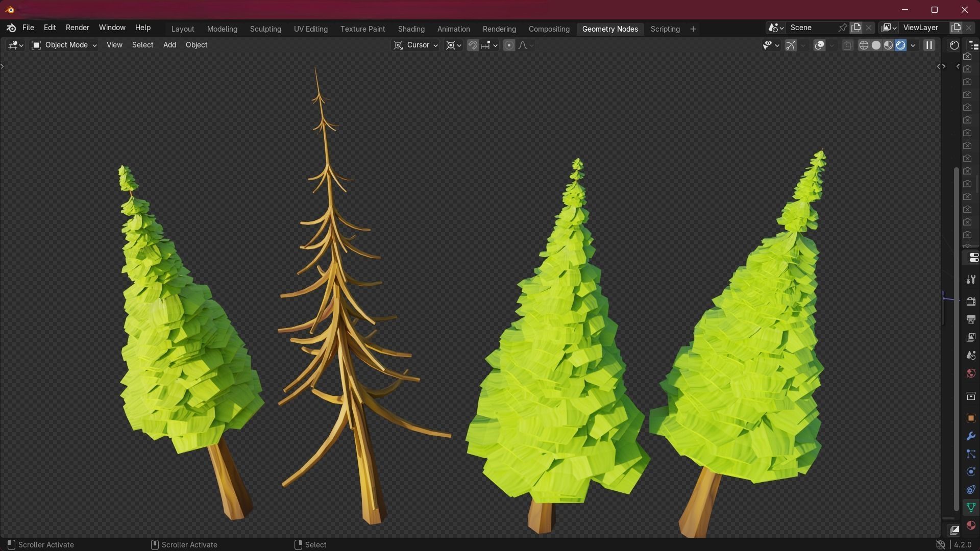The image size is (980, 551).
Task: Open the Edit menu
Action: point(50,28)
